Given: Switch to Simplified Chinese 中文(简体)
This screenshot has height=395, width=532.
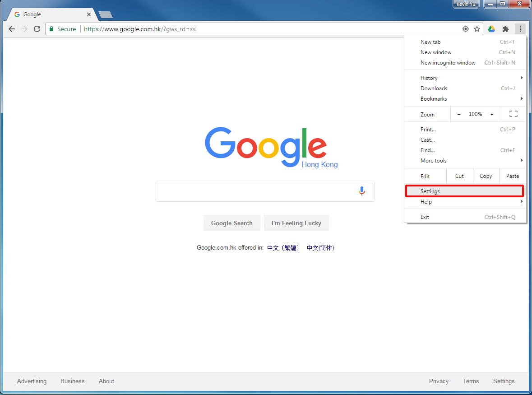Looking at the screenshot, I should pos(321,248).
